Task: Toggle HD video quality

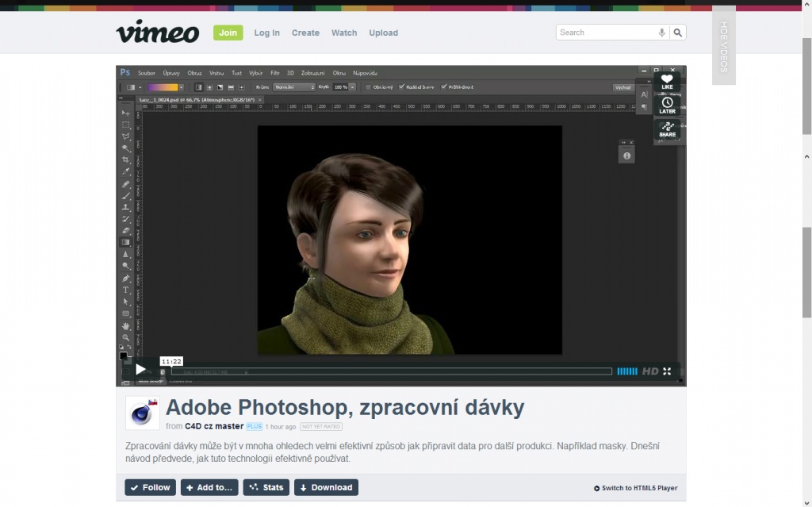Action: [x=650, y=371]
